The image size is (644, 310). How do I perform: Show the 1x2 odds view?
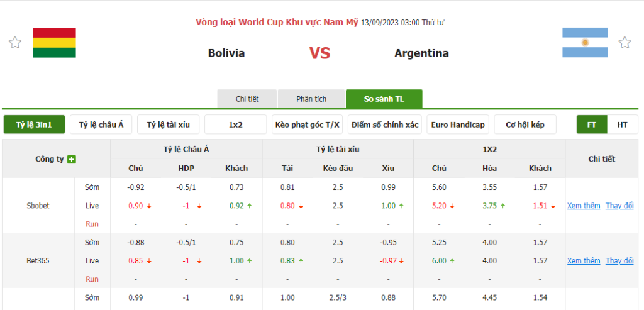(236, 125)
